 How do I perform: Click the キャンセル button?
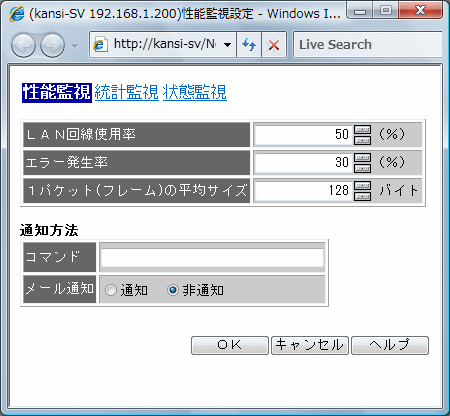coord(310,345)
